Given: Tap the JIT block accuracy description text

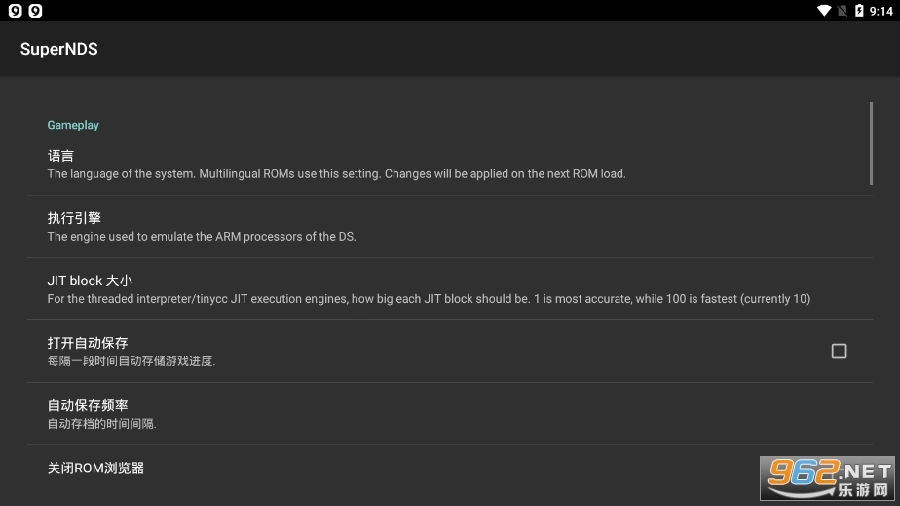Looking at the screenshot, I should coord(428,299).
